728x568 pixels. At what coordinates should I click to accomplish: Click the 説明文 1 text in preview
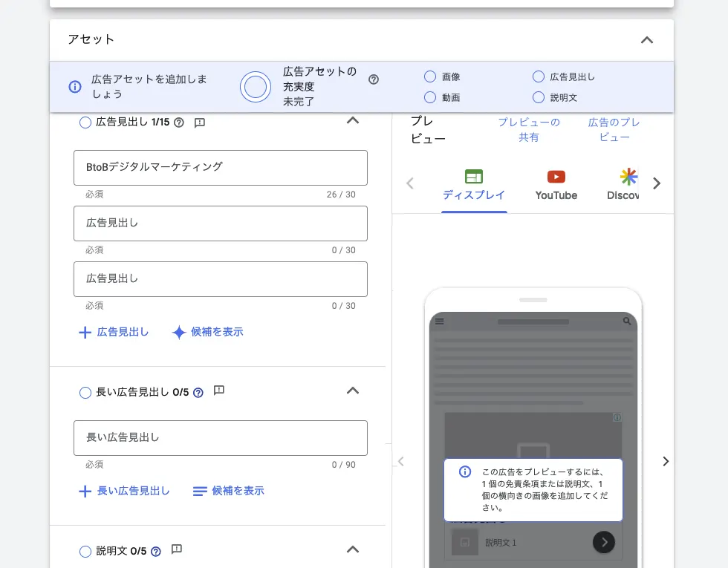click(501, 543)
